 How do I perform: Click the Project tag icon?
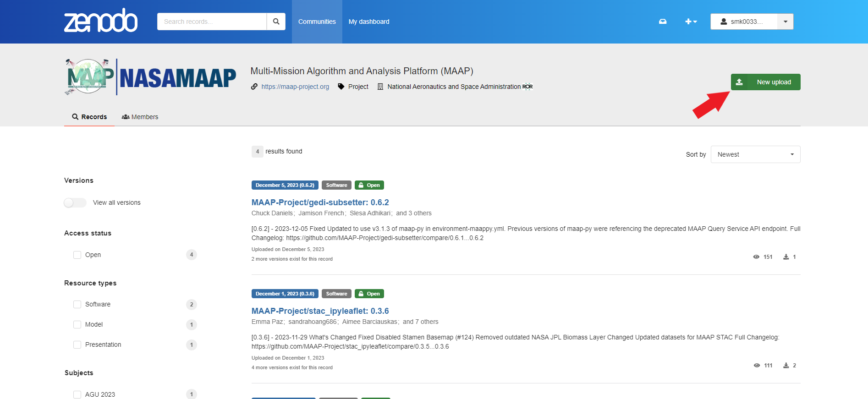(341, 87)
